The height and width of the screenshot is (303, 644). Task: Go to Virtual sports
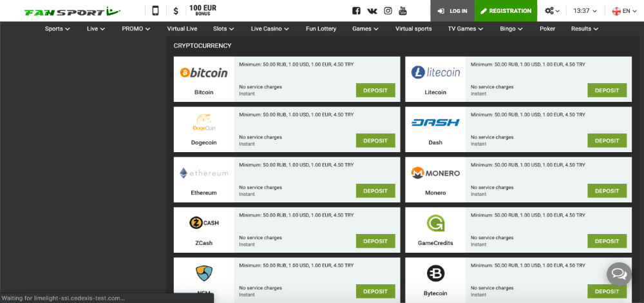tap(413, 29)
